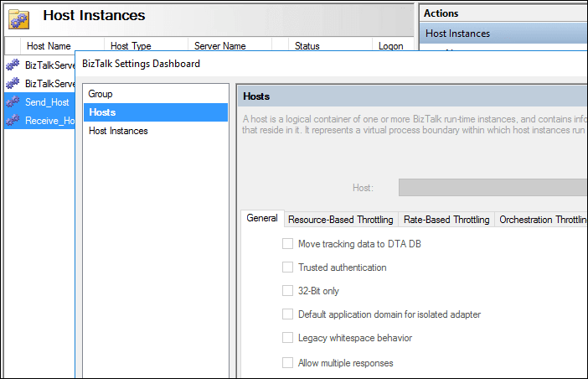Select the Receive_Host row text
This screenshot has height=379, width=588.
click(x=50, y=121)
